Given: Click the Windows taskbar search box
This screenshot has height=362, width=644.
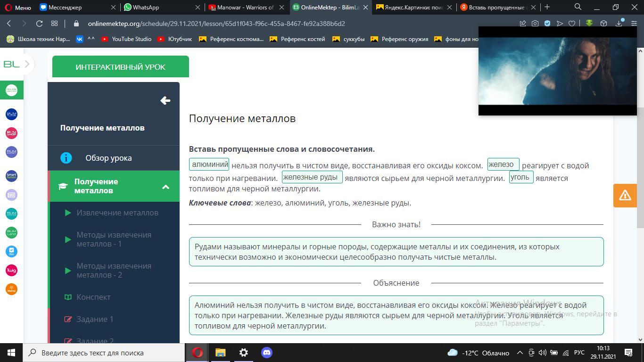Looking at the screenshot, I should tap(104, 353).
